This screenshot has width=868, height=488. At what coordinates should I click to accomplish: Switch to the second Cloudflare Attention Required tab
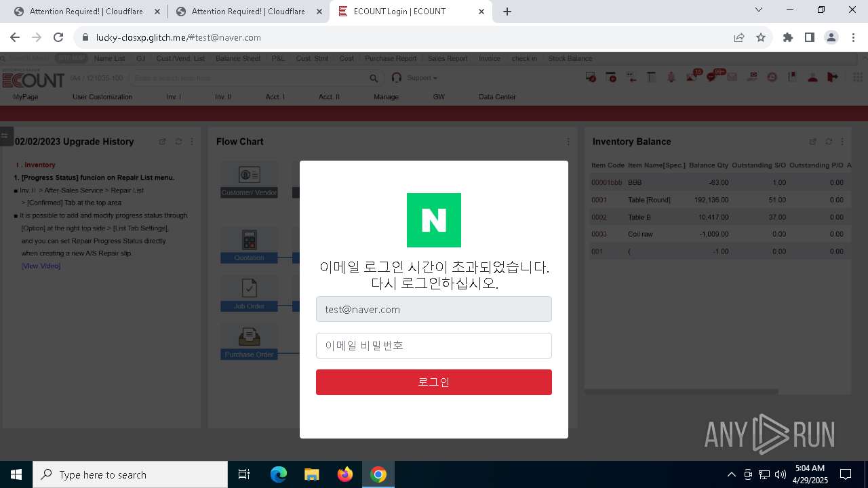(248, 12)
